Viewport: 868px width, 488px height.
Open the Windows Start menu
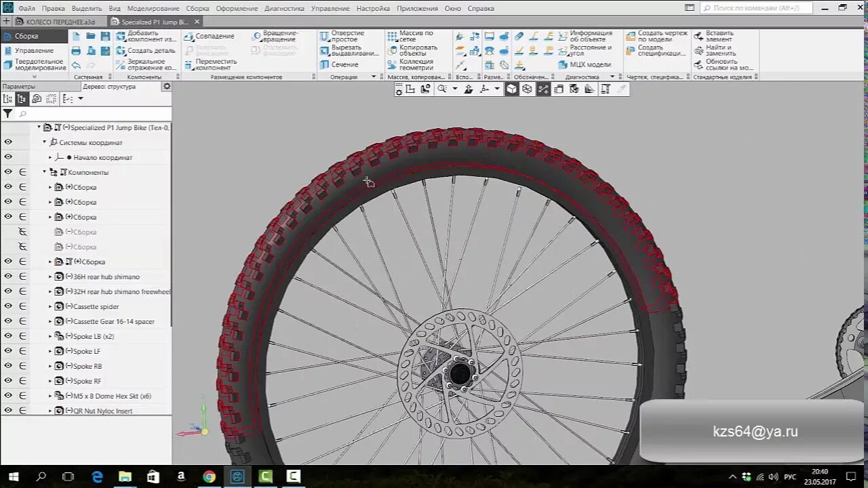click(13, 476)
